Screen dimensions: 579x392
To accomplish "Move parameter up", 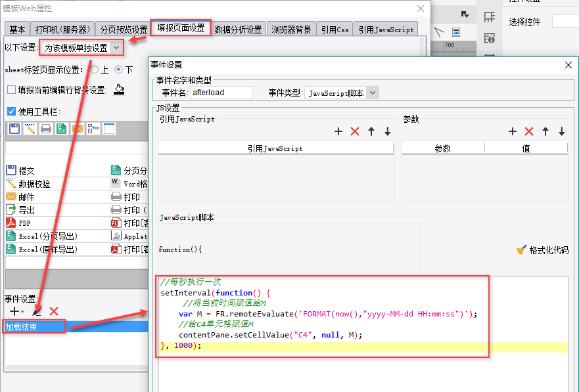I will [545, 131].
